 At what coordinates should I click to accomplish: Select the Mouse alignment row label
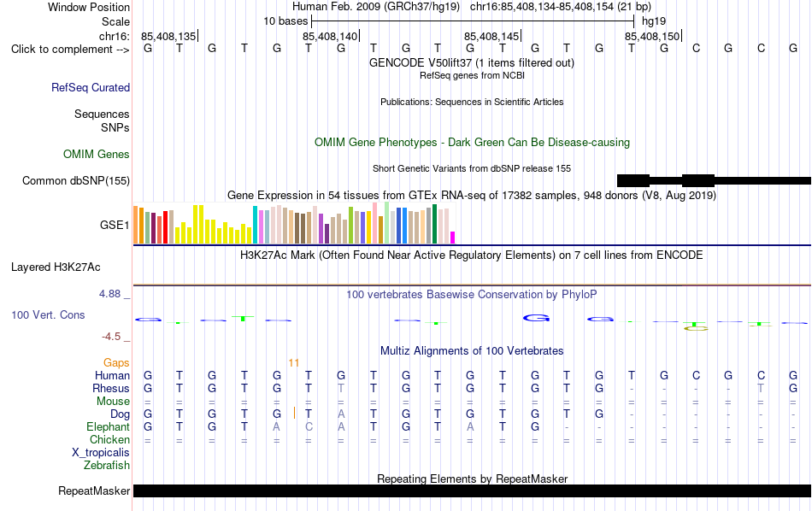[113, 402]
